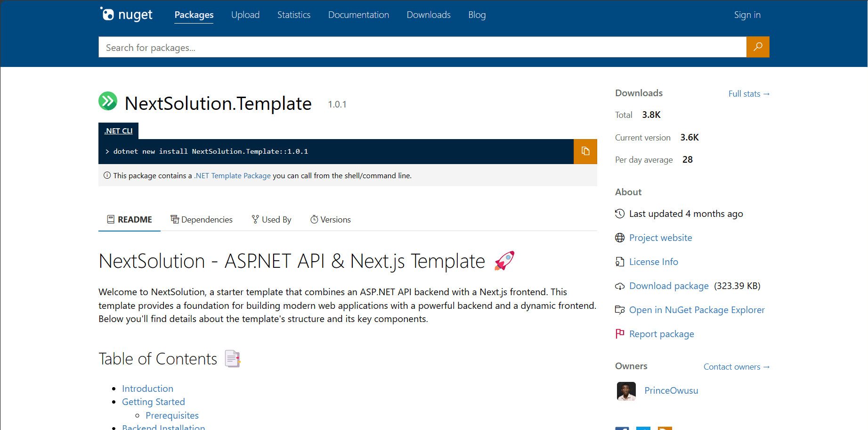This screenshot has height=430, width=868.
Task: Click the Current version value 3.6K
Action: tap(690, 137)
